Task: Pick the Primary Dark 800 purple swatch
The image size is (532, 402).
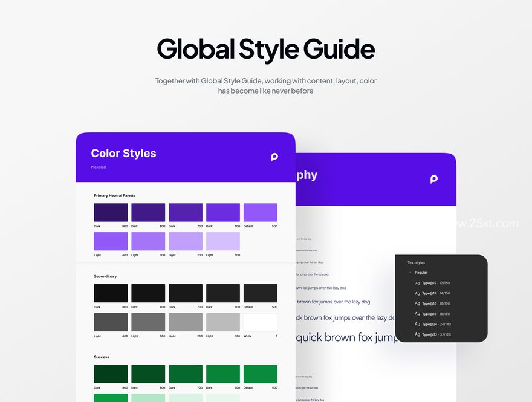Action: 148,212
